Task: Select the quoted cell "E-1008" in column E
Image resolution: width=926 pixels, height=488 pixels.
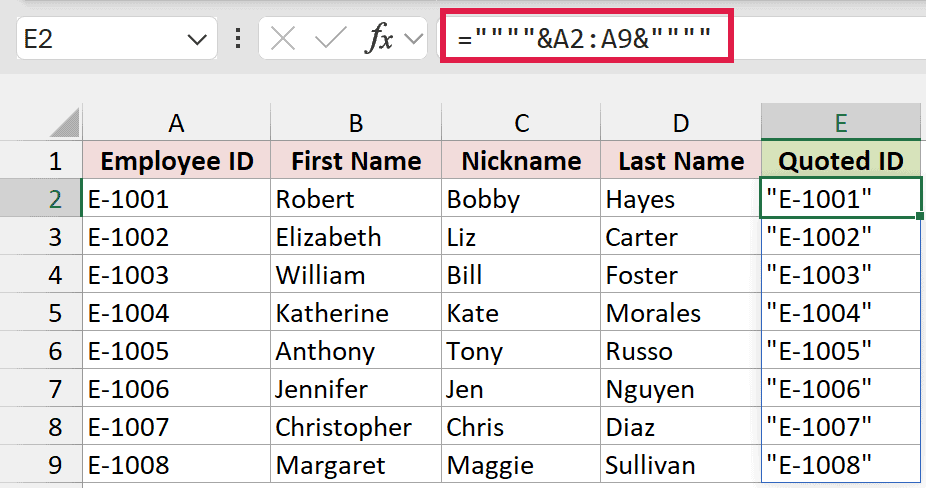Action: tap(841, 464)
